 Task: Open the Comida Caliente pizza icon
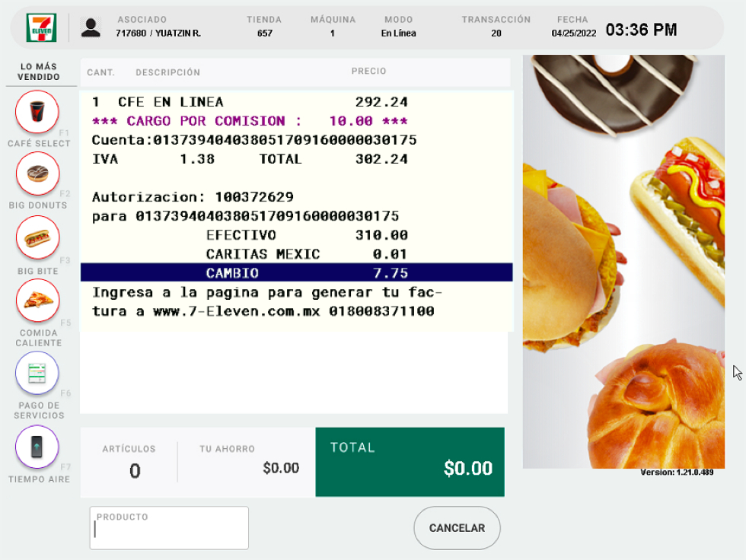[x=37, y=300]
